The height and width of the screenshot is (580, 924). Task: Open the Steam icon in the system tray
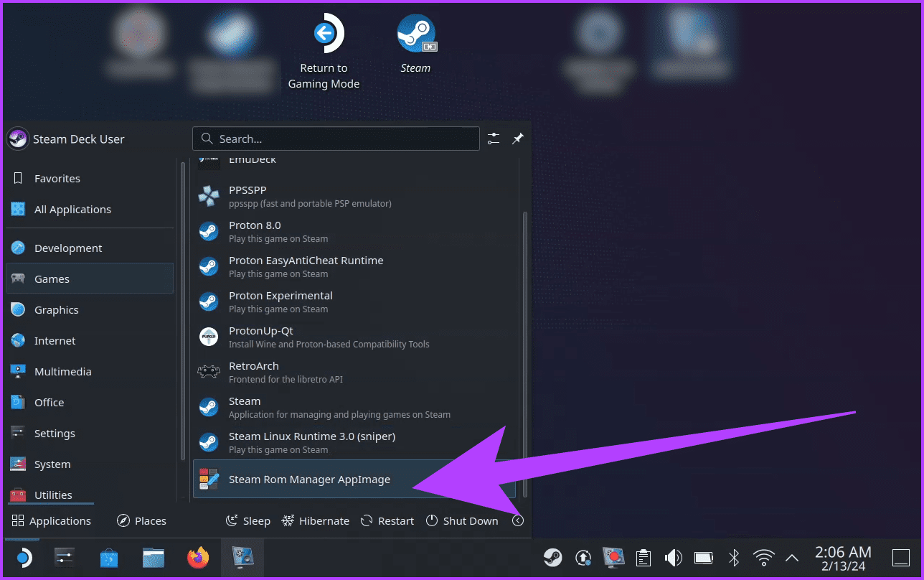(552, 557)
